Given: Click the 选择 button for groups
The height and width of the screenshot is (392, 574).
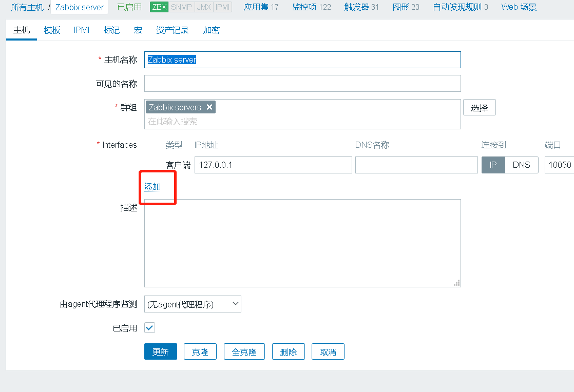Looking at the screenshot, I should (479, 108).
